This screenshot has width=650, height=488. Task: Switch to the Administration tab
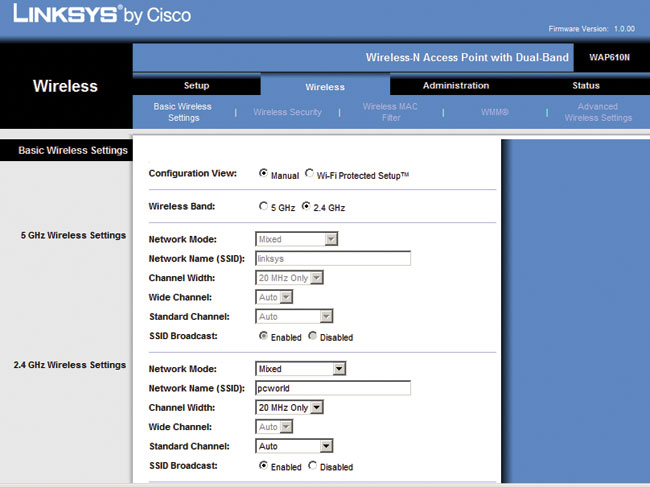coord(455,86)
